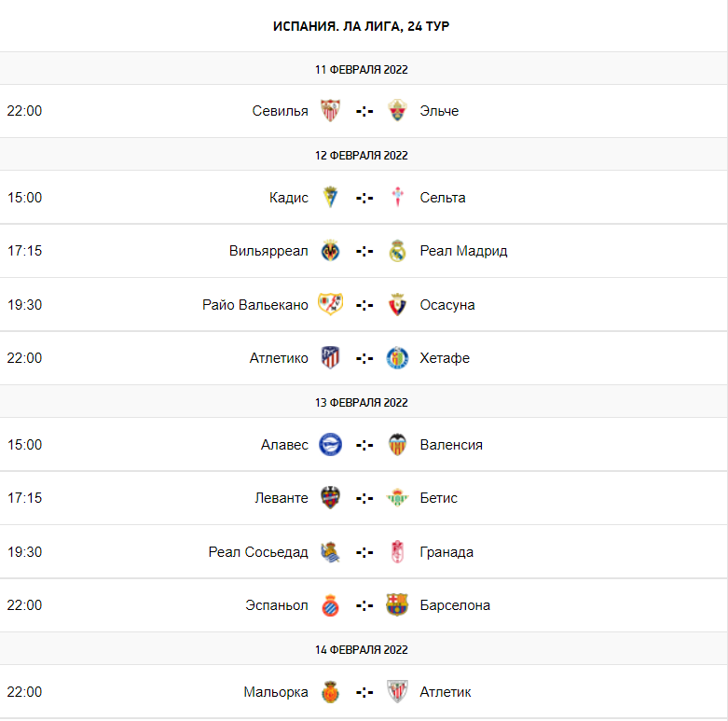Click the 19:30 Райо Вальекано match time
Viewport: 728px width, 721px height.
[x=24, y=305]
